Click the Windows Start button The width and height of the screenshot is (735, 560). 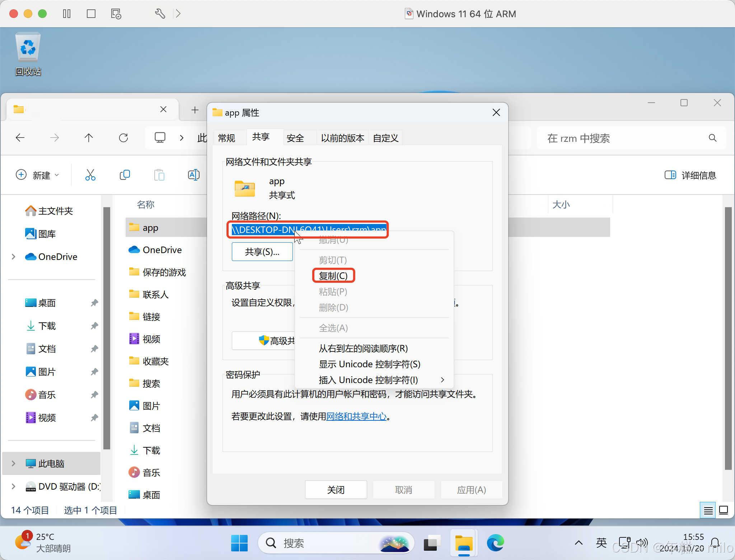click(x=239, y=543)
